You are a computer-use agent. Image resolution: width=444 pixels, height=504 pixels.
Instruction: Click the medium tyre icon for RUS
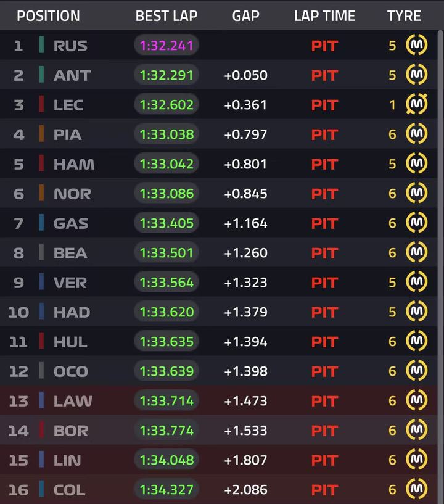pyautogui.click(x=417, y=46)
